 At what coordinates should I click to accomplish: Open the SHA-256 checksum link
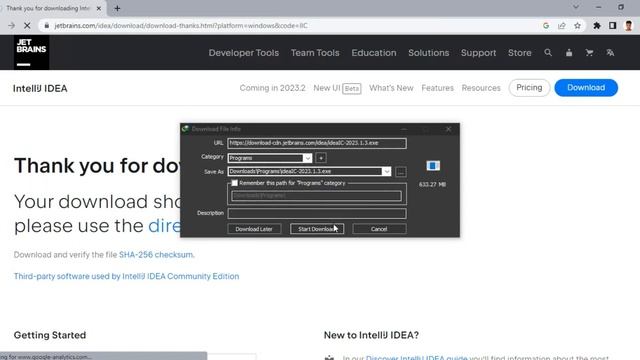[156, 255]
